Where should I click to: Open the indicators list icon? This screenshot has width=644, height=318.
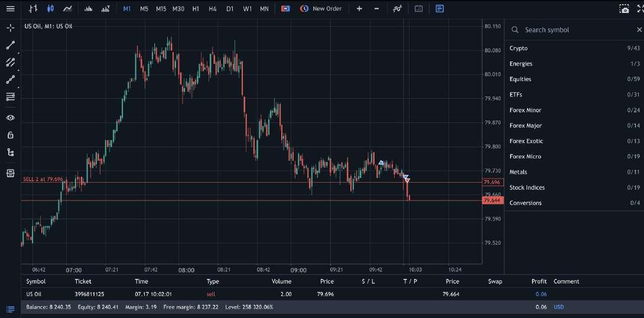tap(397, 9)
